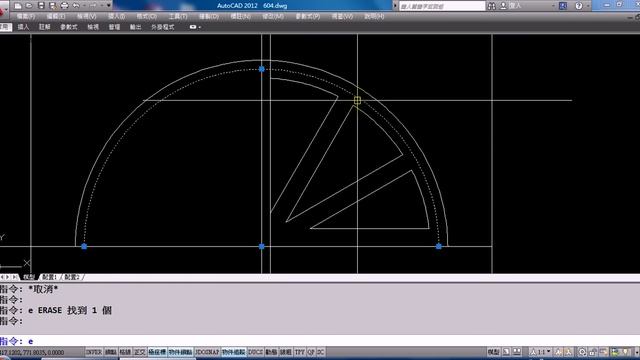The width and height of the screenshot is (640, 360).
Task: Toggle 3DOSNAP in status bar
Action: point(207,352)
